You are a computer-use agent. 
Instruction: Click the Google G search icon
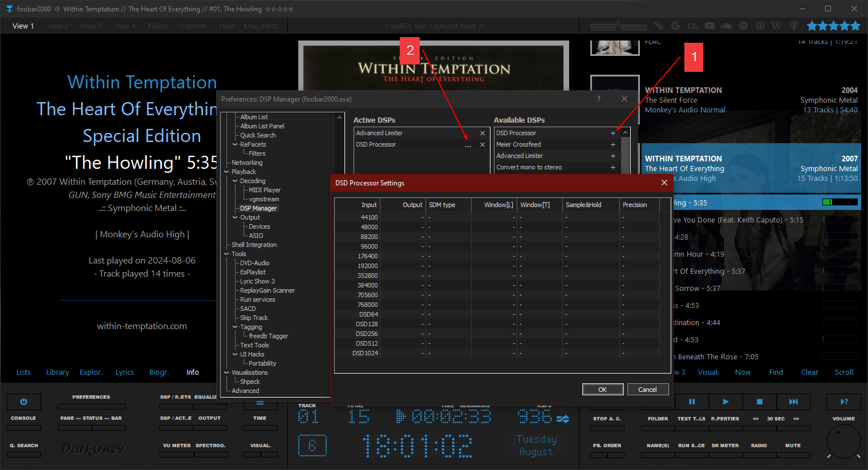pos(675,26)
